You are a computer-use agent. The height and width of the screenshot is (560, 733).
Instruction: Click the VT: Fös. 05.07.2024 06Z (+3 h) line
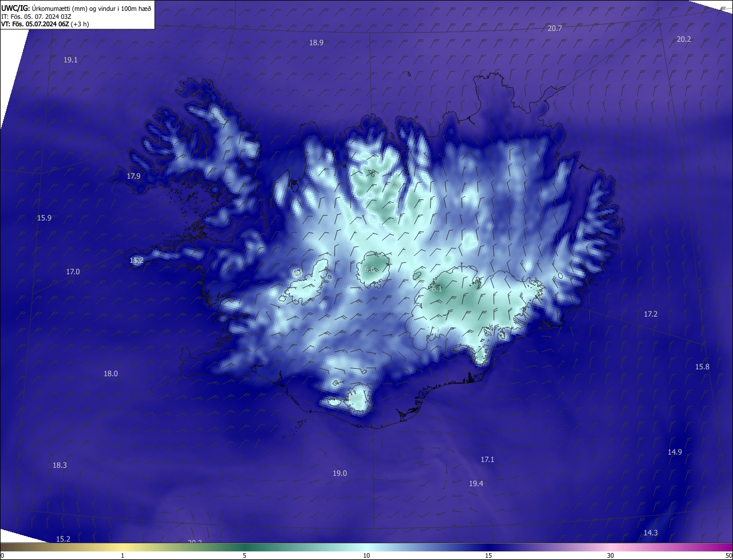click(45, 24)
